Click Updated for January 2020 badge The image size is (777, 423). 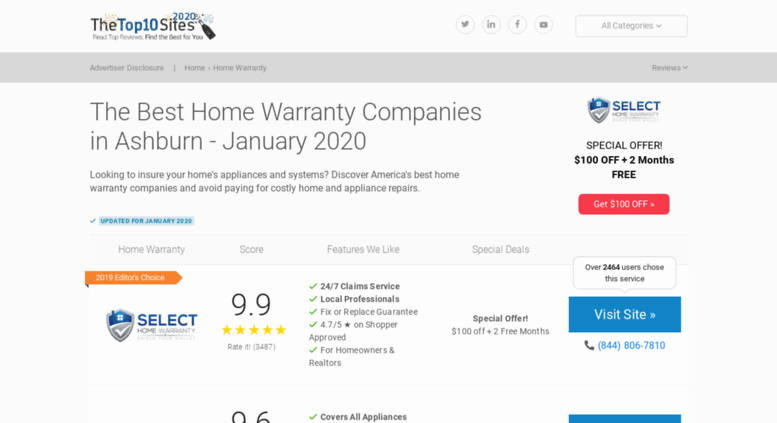click(x=146, y=221)
